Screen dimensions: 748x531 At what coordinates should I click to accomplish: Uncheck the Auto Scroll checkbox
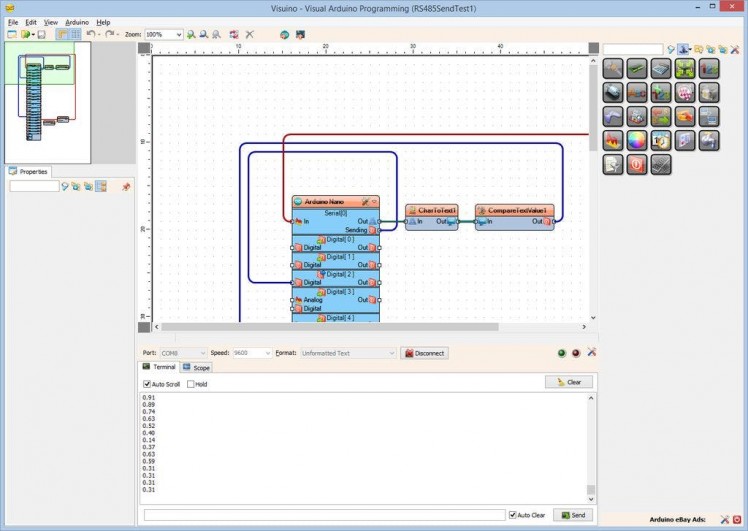click(148, 384)
